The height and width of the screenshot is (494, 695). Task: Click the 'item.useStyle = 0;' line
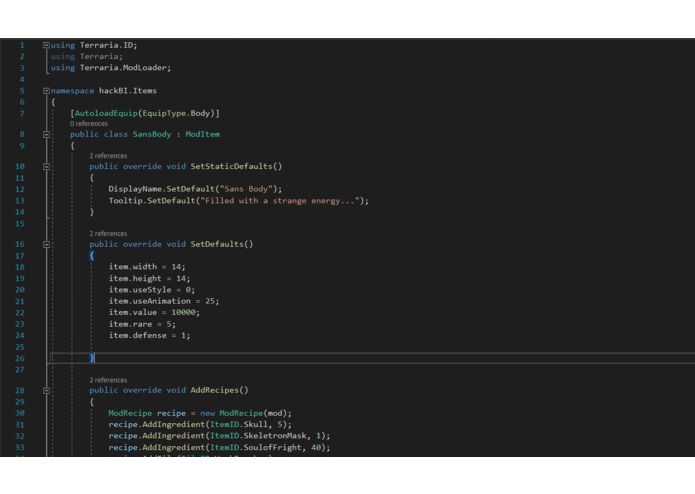(x=152, y=290)
